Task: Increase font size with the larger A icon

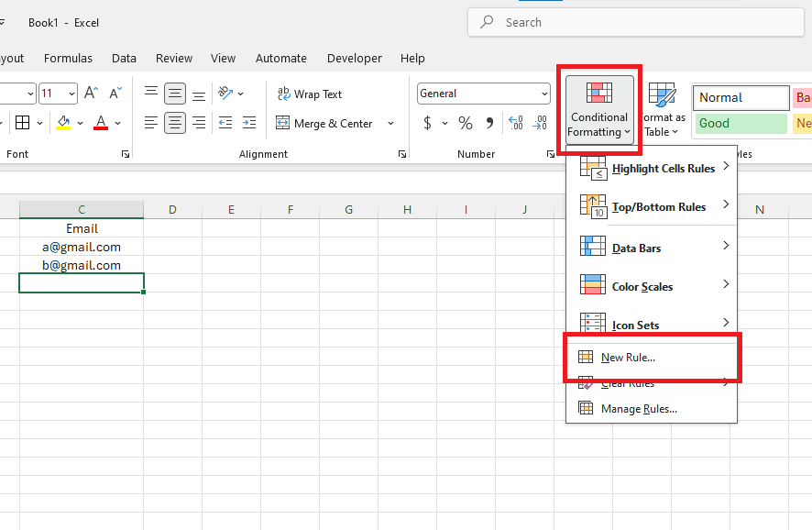Action: pos(91,94)
